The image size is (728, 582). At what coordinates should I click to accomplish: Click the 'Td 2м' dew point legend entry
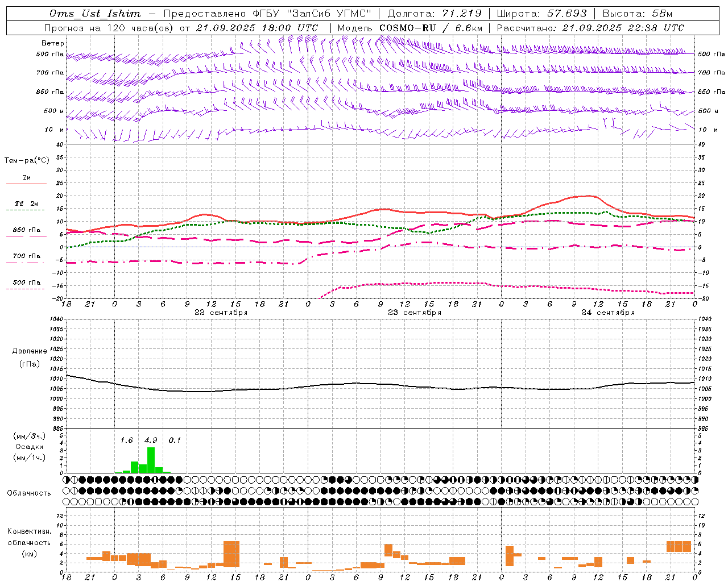(27, 203)
